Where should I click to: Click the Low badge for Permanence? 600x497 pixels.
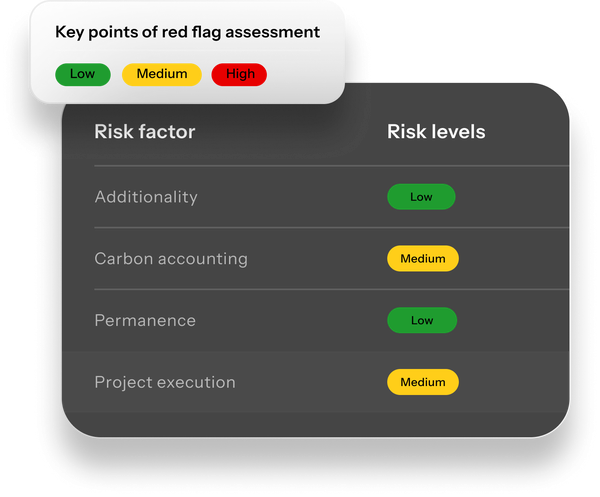pyautogui.click(x=422, y=320)
